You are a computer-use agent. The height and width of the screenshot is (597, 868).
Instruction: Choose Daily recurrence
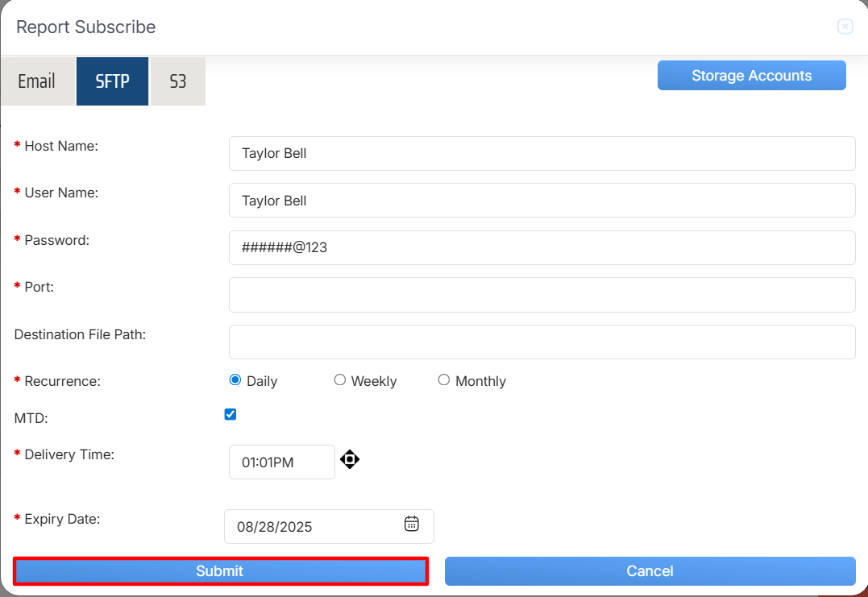click(x=235, y=380)
